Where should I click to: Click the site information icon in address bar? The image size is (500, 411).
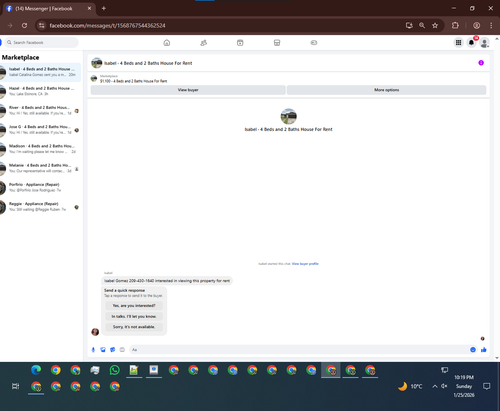tap(41, 26)
